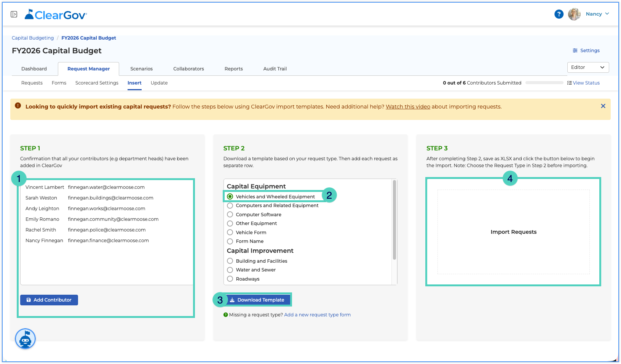Click the Capital Improvement heading
Screen dimensions: 621x364
click(x=260, y=251)
